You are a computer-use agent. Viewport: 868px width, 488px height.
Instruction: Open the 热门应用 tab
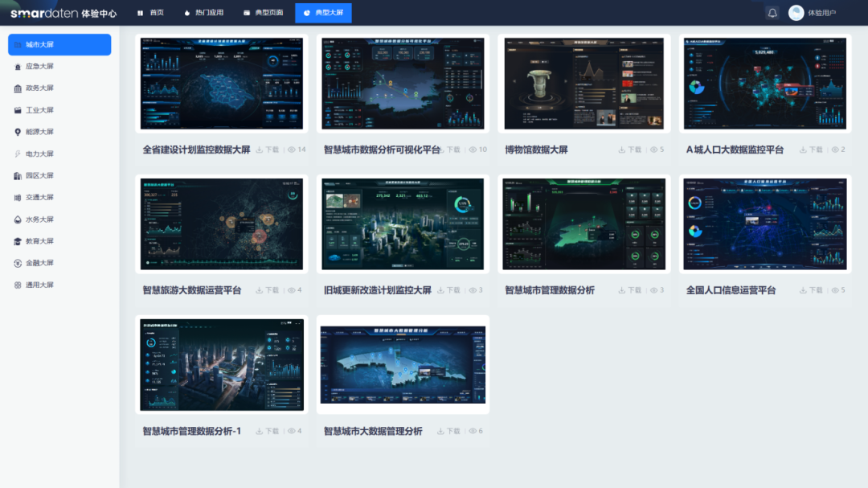(203, 12)
